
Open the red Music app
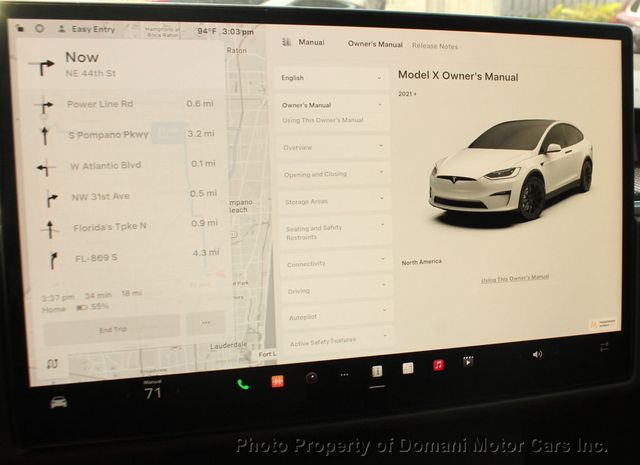pos(438,365)
